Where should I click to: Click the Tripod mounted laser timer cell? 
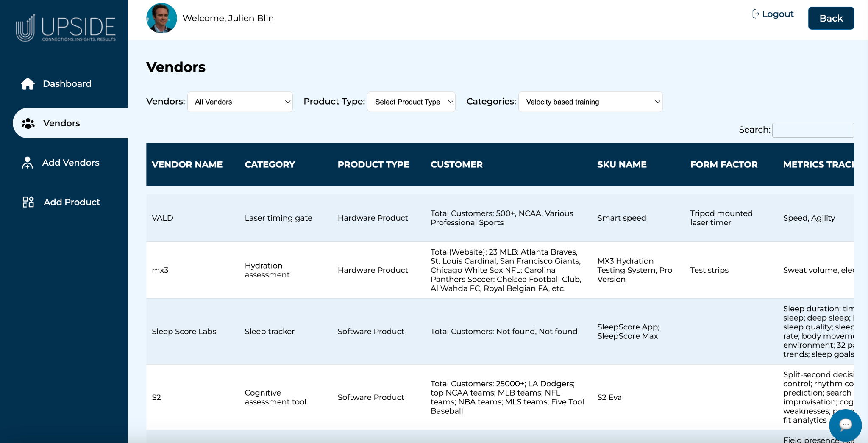721,218
